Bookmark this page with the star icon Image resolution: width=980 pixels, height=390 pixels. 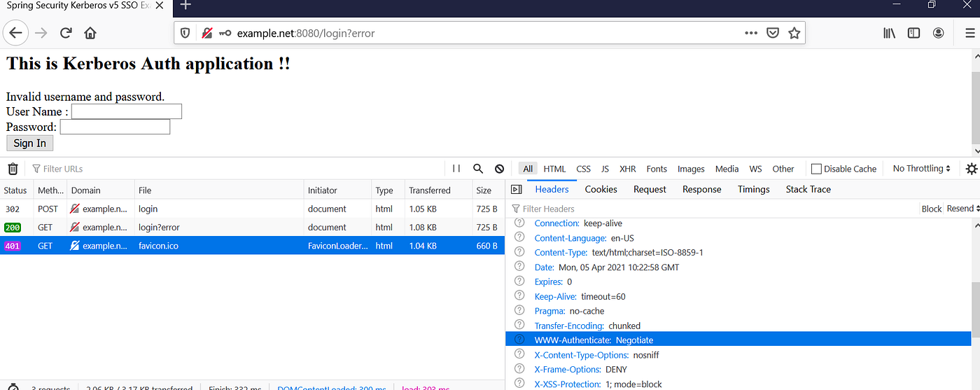[794, 33]
